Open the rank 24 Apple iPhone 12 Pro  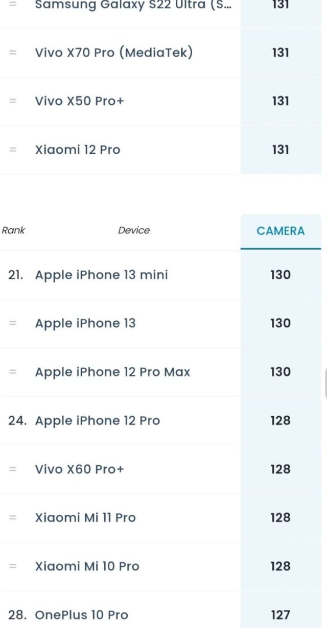(97, 420)
